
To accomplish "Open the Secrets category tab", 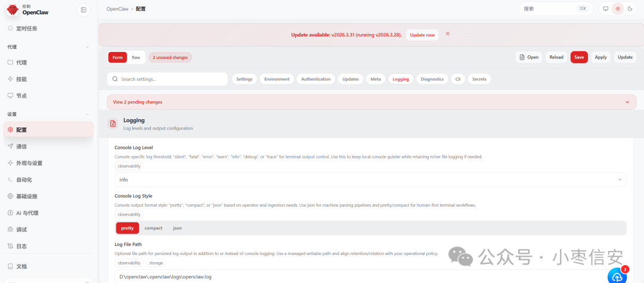I will coord(479,79).
